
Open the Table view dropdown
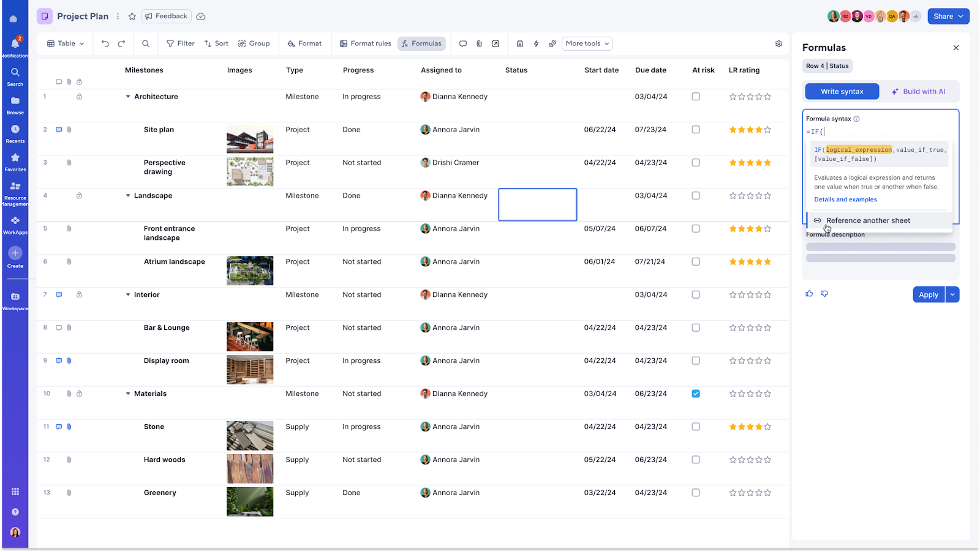(66, 43)
